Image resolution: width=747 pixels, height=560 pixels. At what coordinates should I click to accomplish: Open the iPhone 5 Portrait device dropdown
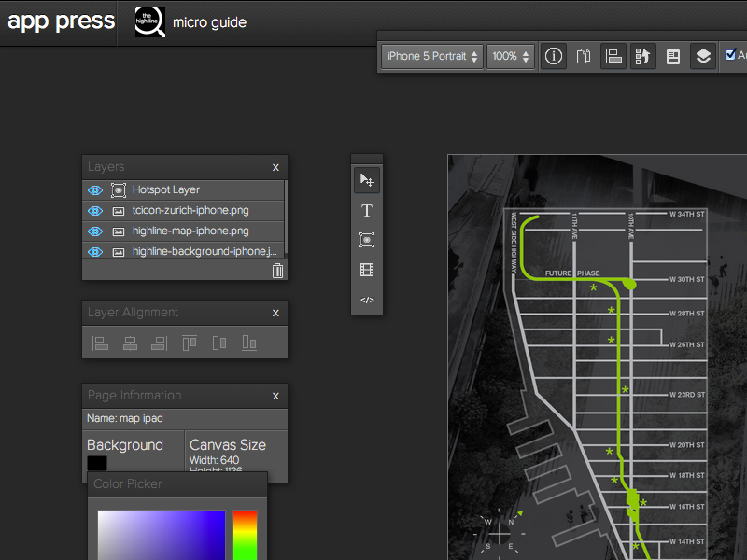(x=432, y=56)
